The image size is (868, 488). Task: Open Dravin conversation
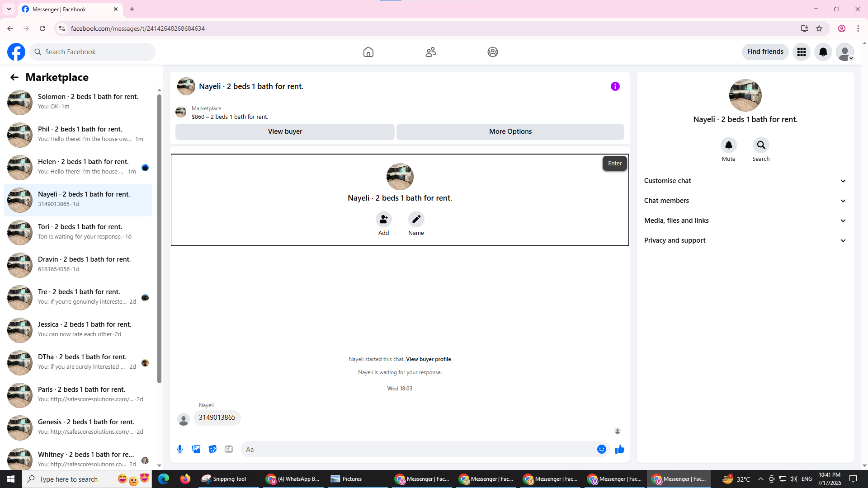[78, 265]
